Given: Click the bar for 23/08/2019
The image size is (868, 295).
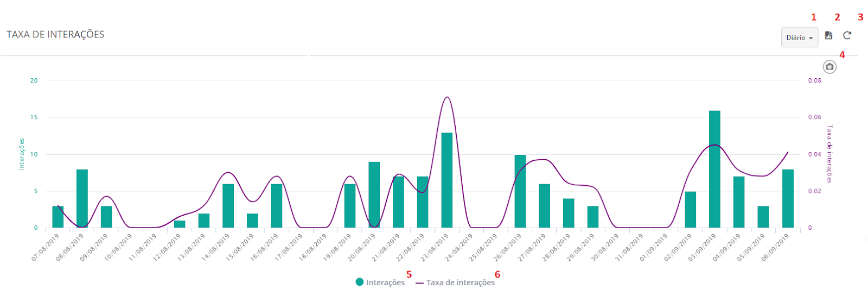Looking at the screenshot, I should point(447,179).
